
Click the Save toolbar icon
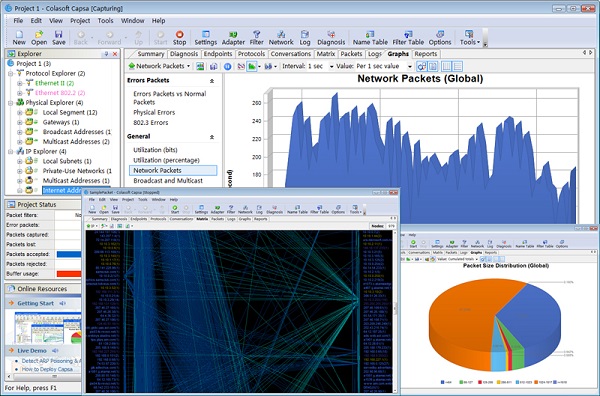pos(59,38)
